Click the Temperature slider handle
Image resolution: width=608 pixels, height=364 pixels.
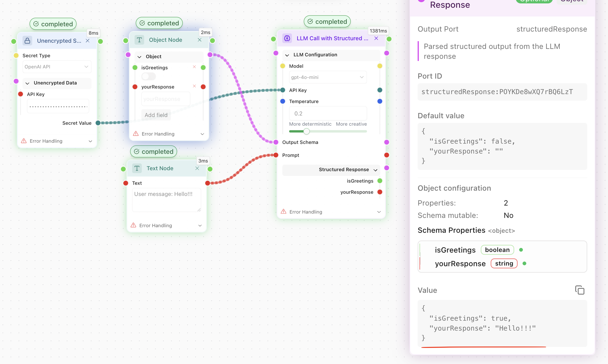[306, 132]
